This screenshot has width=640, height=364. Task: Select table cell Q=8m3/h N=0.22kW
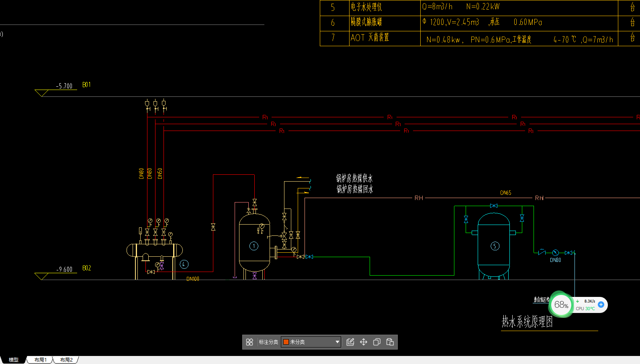tap(461, 6)
